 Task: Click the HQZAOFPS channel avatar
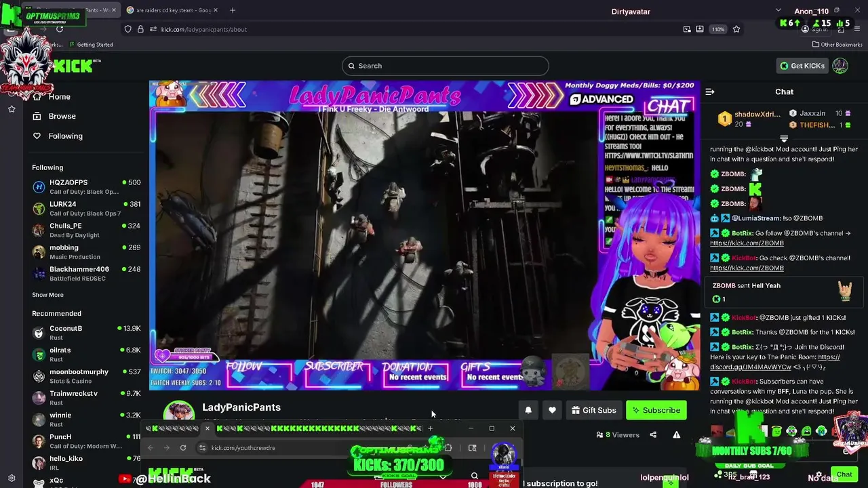pyautogui.click(x=39, y=186)
